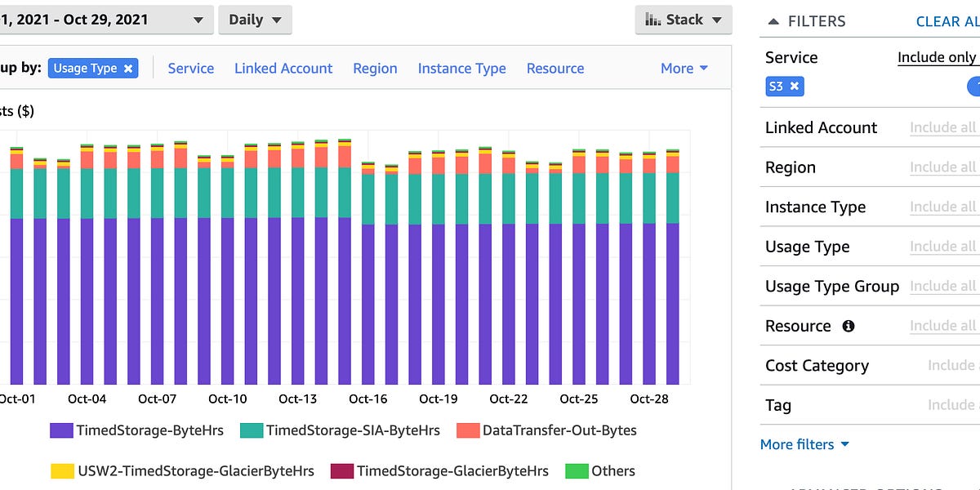980x490 pixels.
Task: Expand More filters in the sidebar
Action: click(x=805, y=444)
